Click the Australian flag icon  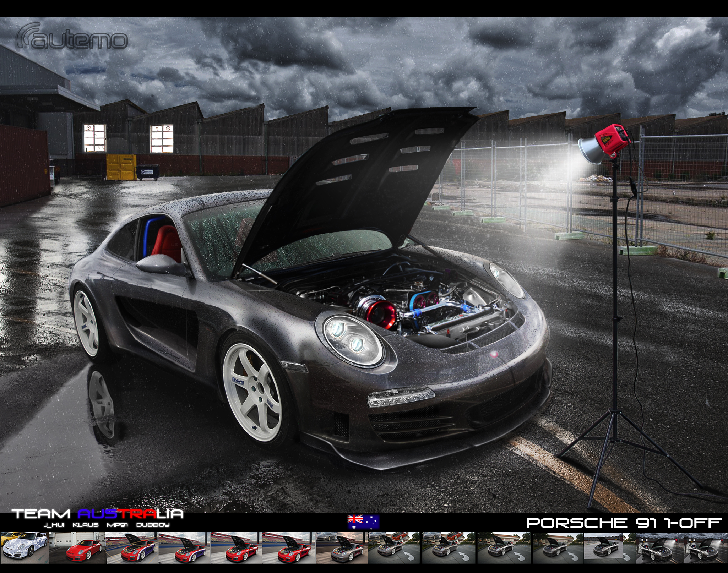tap(363, 522)
